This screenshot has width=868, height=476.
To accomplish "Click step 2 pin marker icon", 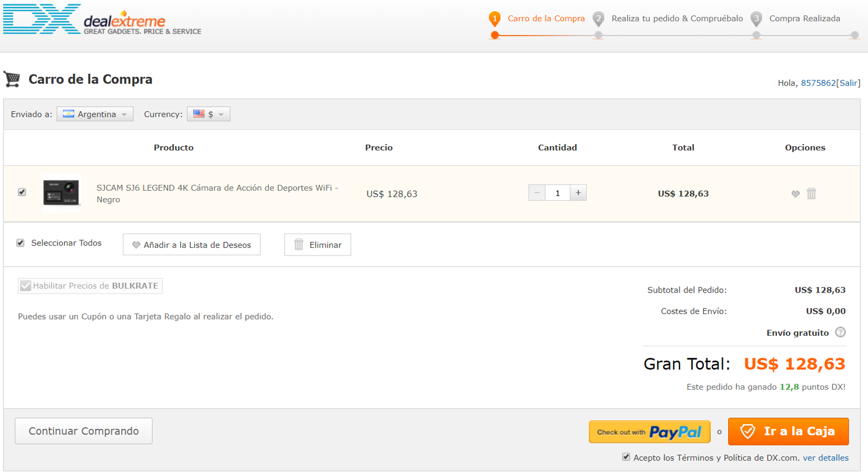I will (598, 19).
